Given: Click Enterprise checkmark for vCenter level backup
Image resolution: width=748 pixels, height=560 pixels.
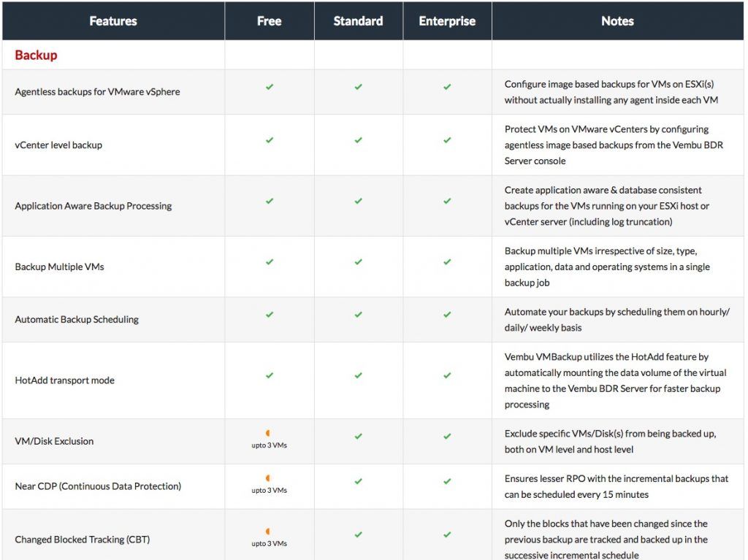Looking at the screenshot, I should 447,140.
